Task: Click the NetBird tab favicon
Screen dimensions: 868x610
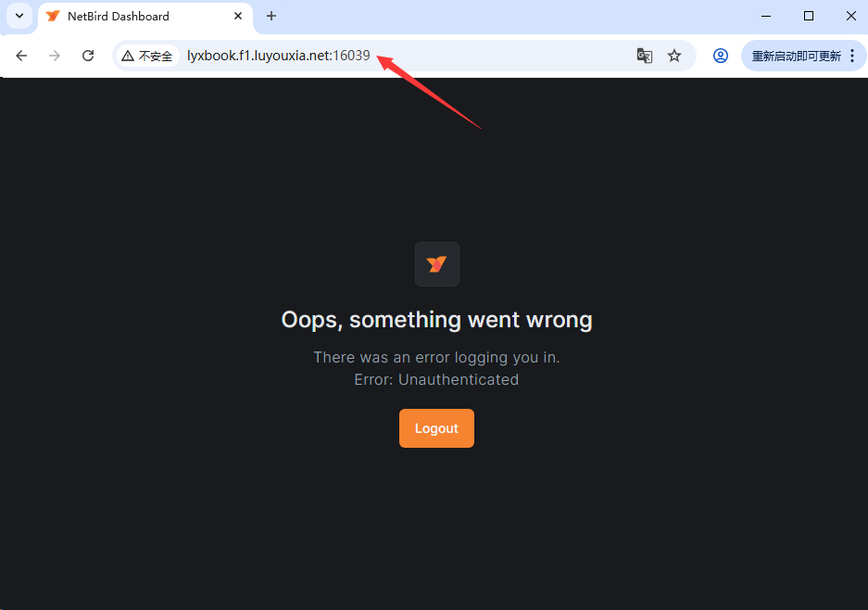Action: pyautogui.click(x=53, y=16)
